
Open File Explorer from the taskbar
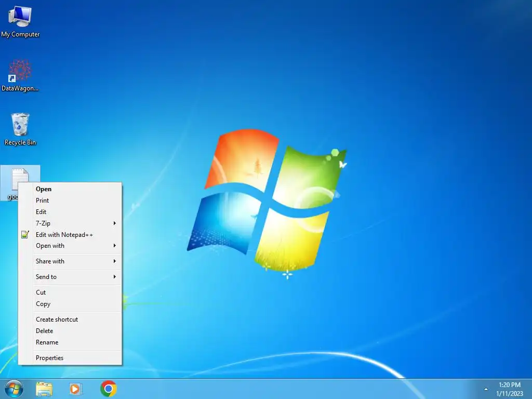click(x=44, y=389)
